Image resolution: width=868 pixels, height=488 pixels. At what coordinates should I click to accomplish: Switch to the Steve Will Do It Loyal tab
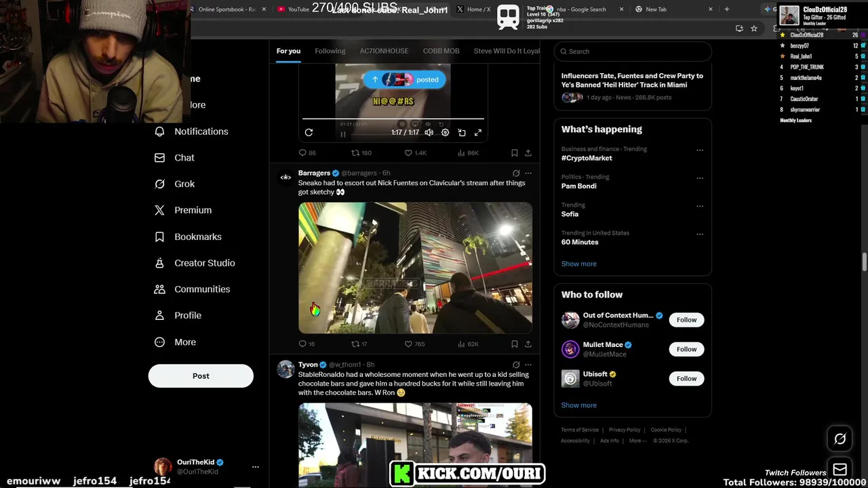pyautogui.click(x=507, y=51)
